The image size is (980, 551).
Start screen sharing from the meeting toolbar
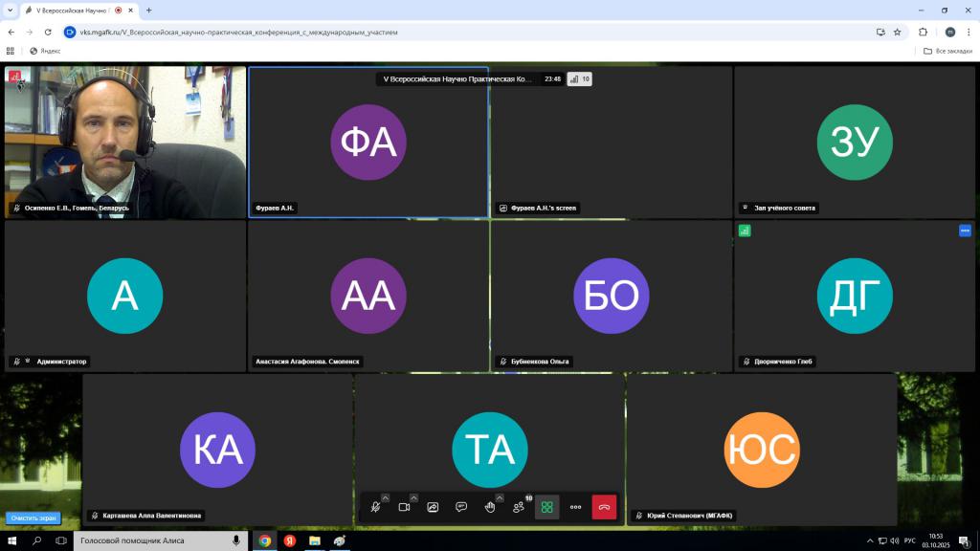tap(433, 507)
